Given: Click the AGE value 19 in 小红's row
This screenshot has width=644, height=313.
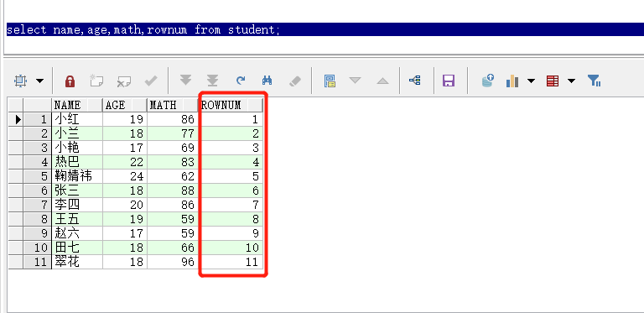Looking at the screenshot, I should 125,119.
